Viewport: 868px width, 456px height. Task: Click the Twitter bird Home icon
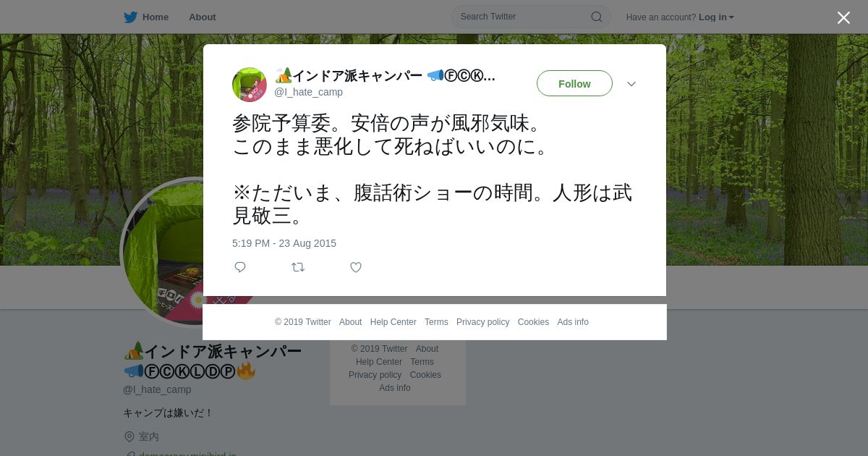[130, 17]
